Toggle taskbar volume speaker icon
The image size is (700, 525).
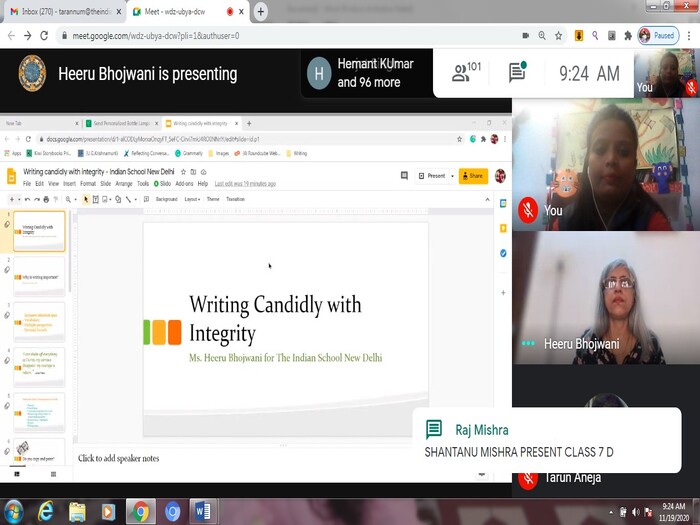[x=635, y=512]
